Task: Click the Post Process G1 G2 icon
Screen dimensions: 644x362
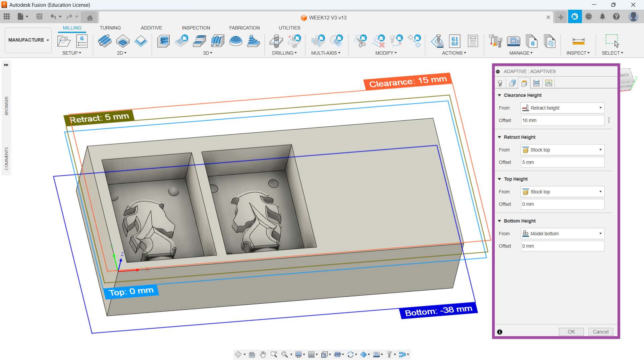Action: pos(454,41)
